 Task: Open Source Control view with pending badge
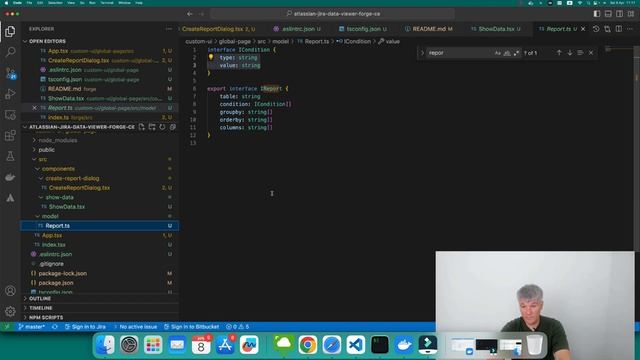10,73
